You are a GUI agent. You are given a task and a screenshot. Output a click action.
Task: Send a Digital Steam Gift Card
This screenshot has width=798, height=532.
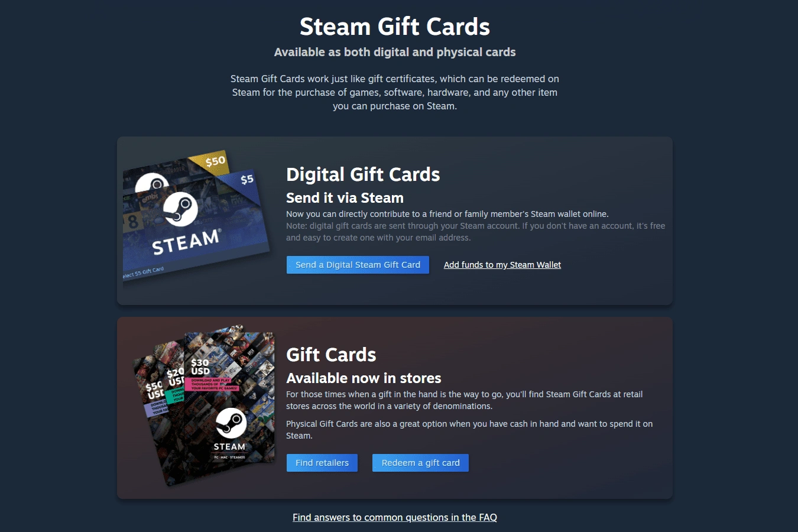(x=358, y=265)
